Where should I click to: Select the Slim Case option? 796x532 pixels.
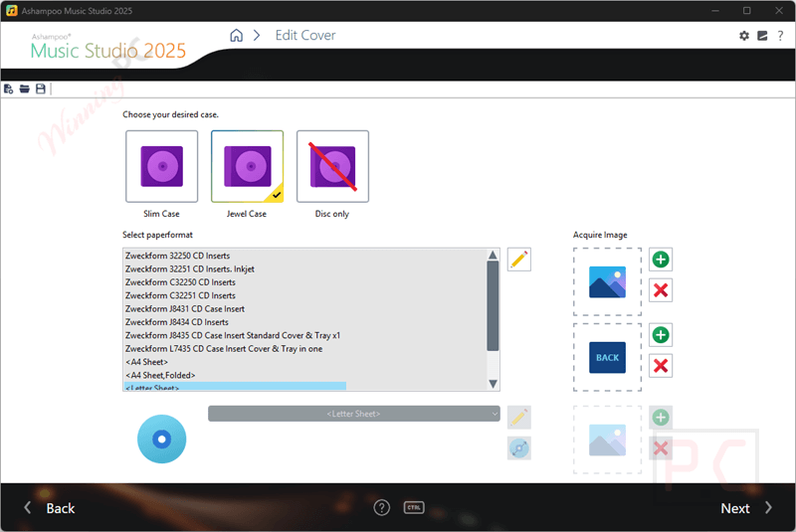pyautogui.click(x=162, y=166)
